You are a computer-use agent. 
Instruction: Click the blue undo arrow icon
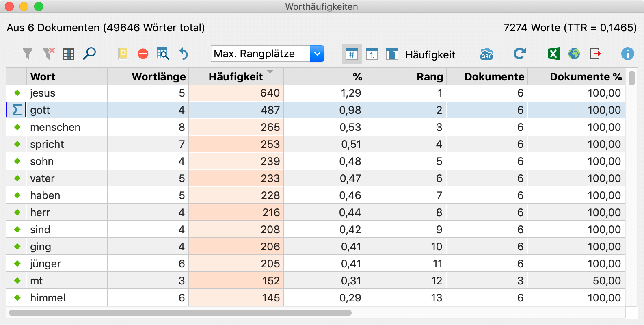tap(184, 54)
